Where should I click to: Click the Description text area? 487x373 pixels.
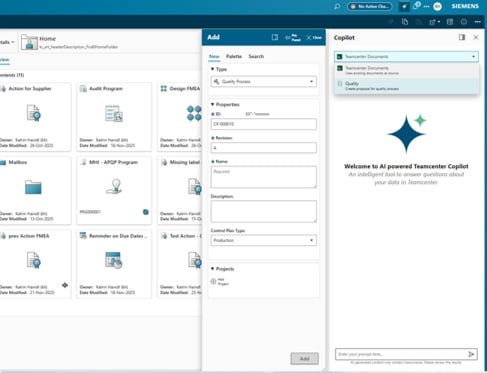pyautogui.click(x=263, y=211)
